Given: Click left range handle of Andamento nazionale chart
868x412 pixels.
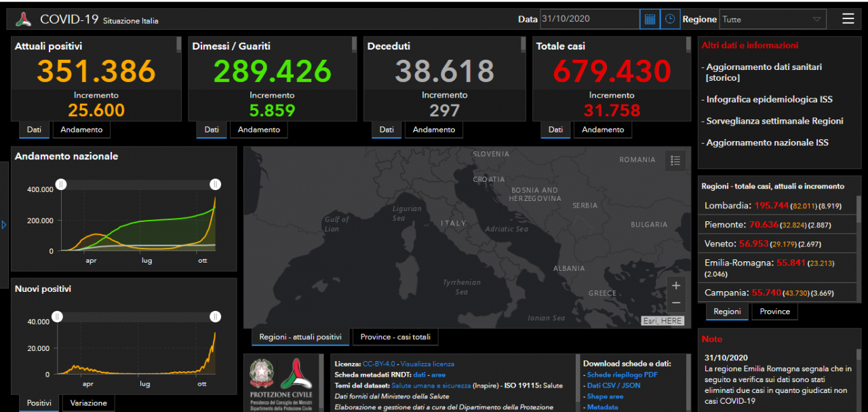Looking at the screenshot, I should pyautogui.click(x=61, y=184).
